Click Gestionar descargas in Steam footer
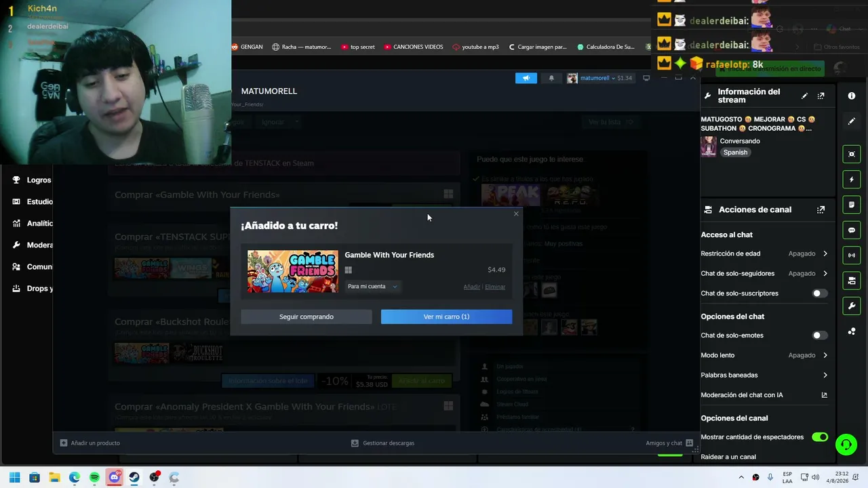 382,443
